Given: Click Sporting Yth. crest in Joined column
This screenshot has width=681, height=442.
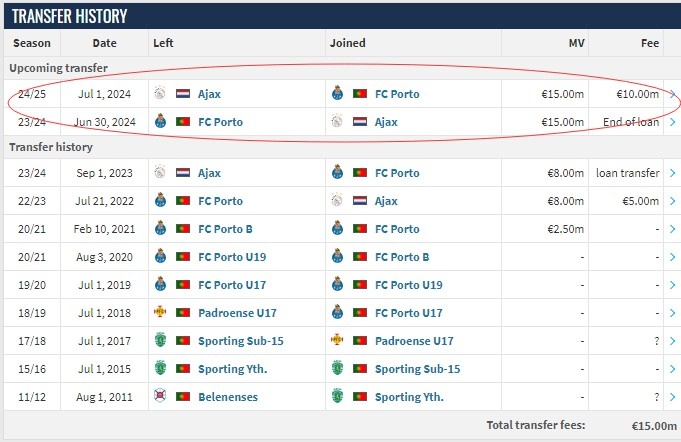Looking at the screenshot, I should [337, 396].
